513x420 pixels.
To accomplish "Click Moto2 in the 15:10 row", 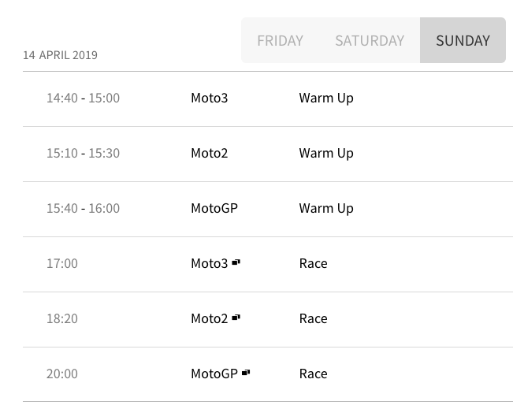I will click(x=209, y=154).
